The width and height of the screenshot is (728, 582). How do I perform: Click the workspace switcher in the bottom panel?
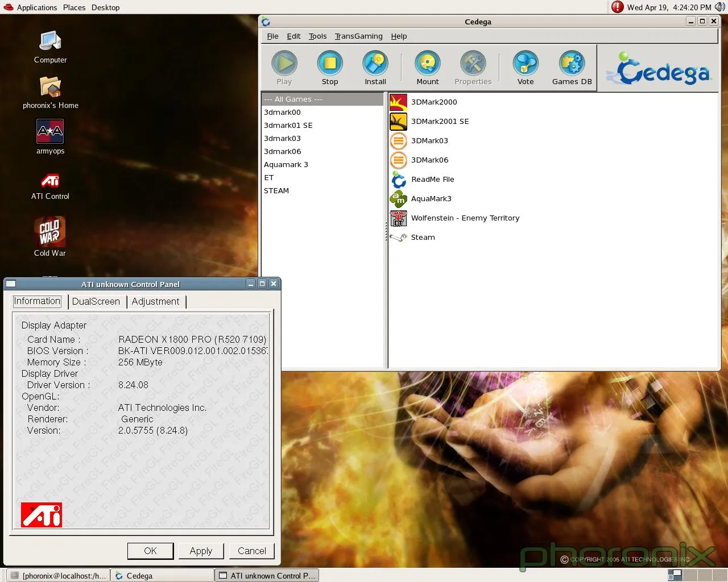point(697,575)
